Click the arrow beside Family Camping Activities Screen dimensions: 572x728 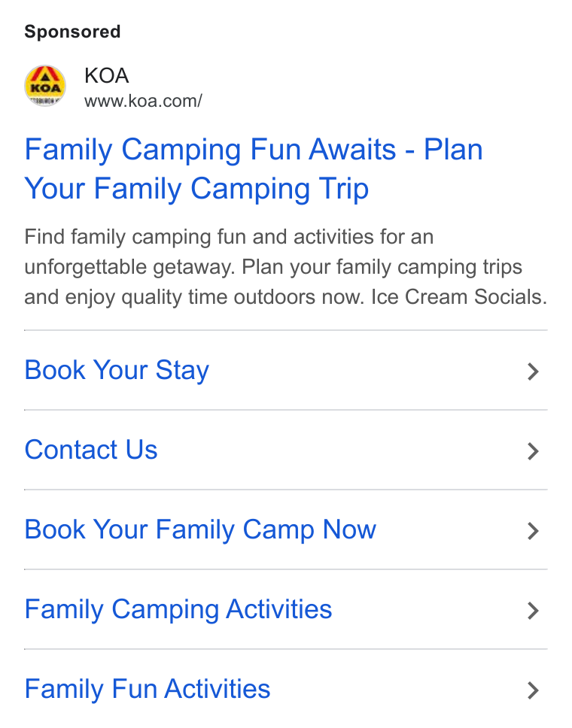(x=533, y=611)
